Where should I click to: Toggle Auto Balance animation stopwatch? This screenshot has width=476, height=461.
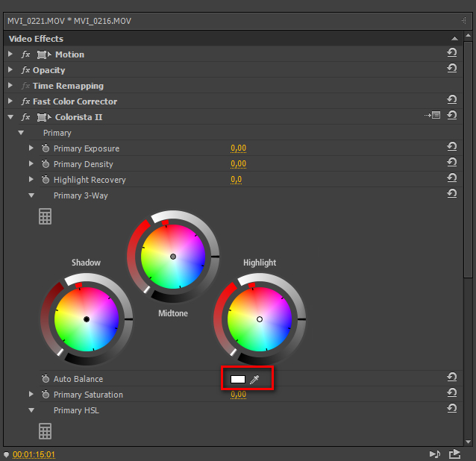(46, 378)
